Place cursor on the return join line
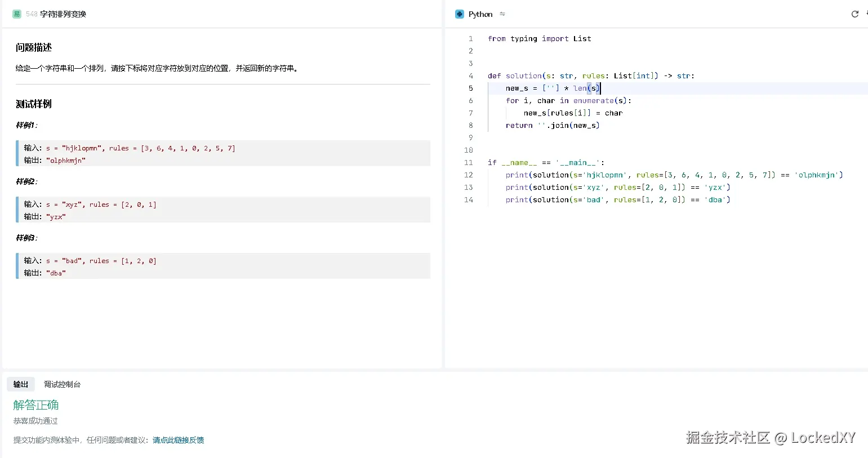 click(x=552, y=126)
